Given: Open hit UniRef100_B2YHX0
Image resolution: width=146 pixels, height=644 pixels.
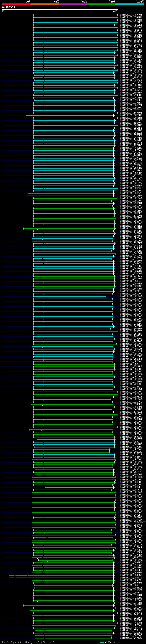Looking at the screenshot, I should pyautogui.click(x=131, y=158).
